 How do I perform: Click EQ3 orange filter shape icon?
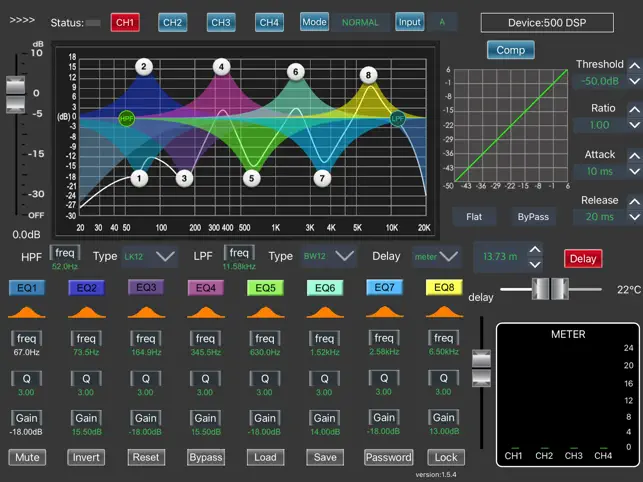click(146, 312)
